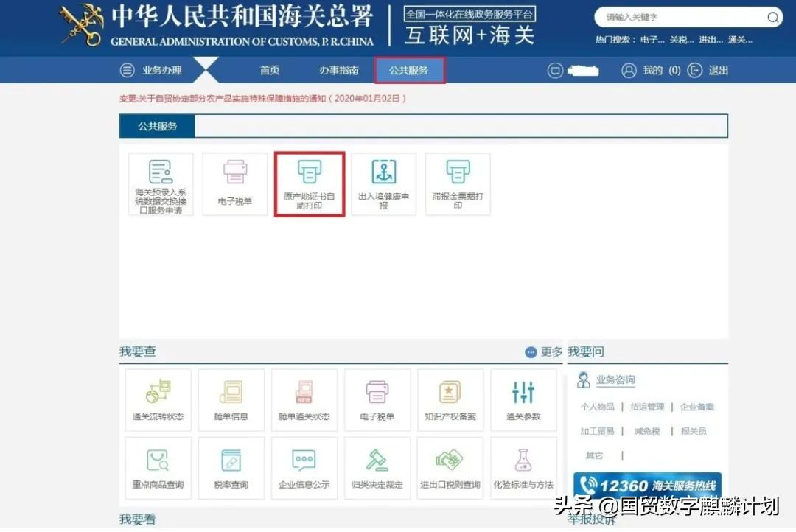Open 原产地证书自助打印 self-service printing
Viewport: 796px width, 532px height.
point(309,183)
